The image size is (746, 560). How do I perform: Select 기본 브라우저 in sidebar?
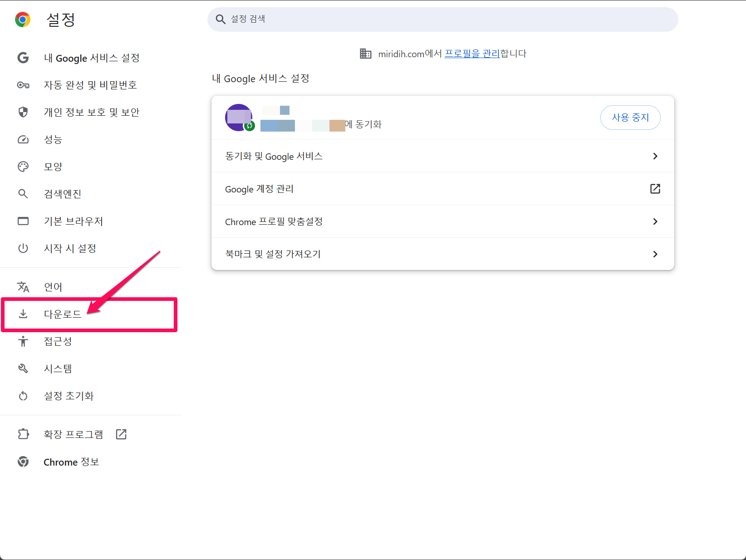pos(74,221)
